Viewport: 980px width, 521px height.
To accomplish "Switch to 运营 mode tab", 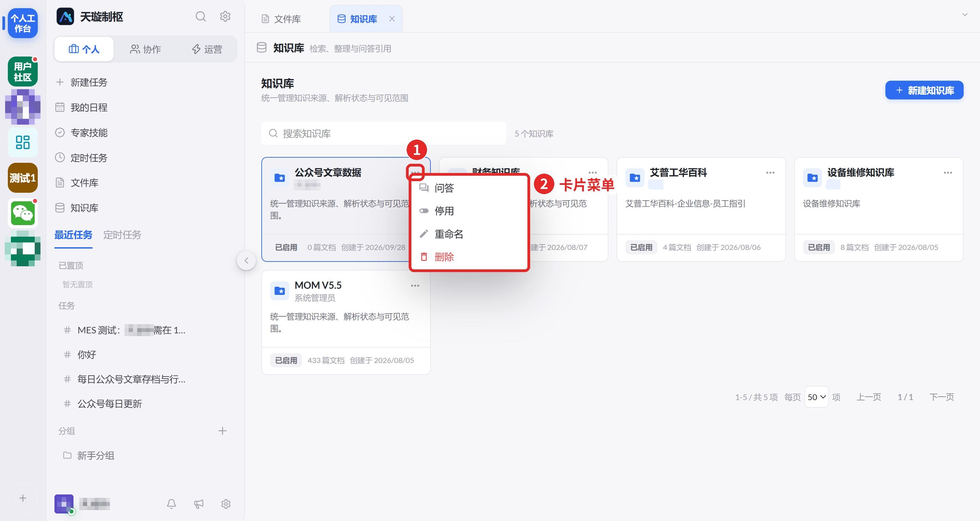I will pos(207,49).
